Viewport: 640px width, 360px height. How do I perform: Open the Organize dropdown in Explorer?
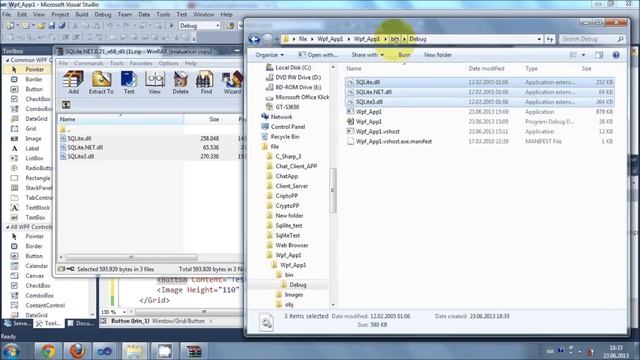[270, 55]
